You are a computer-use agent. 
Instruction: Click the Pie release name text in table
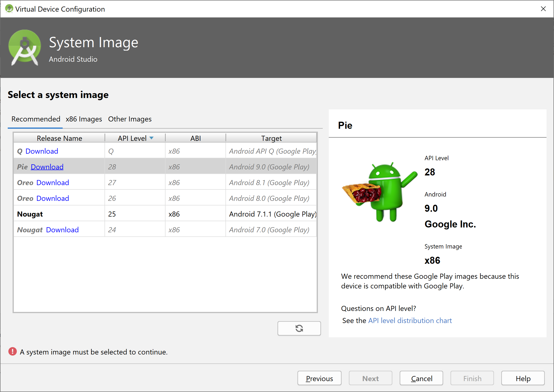click(x=22, y=167)
